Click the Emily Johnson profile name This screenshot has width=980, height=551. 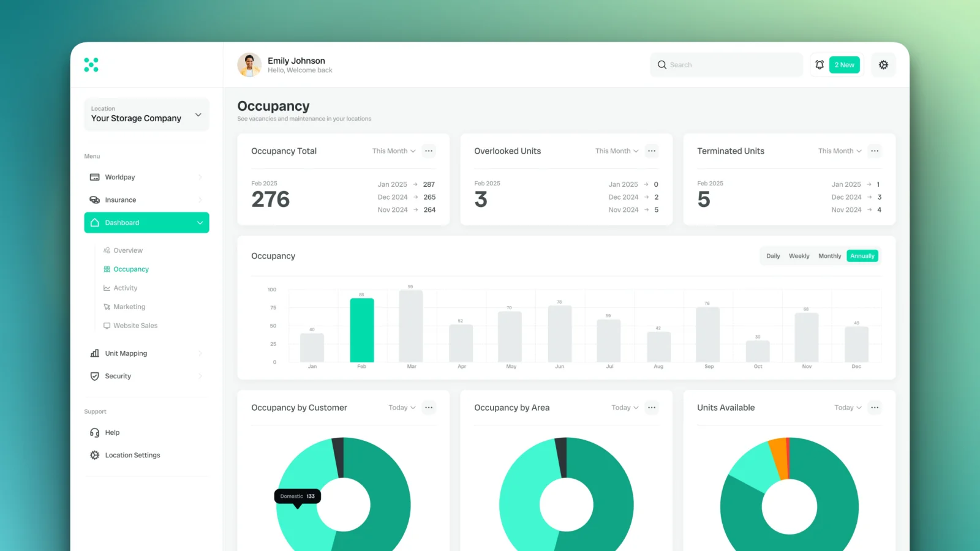coord(296,61)
